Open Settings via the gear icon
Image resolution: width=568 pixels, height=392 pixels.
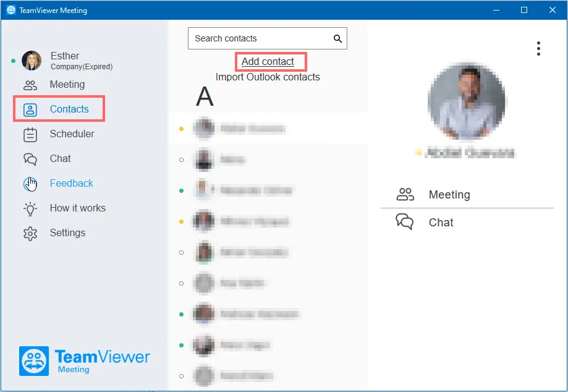30,233
